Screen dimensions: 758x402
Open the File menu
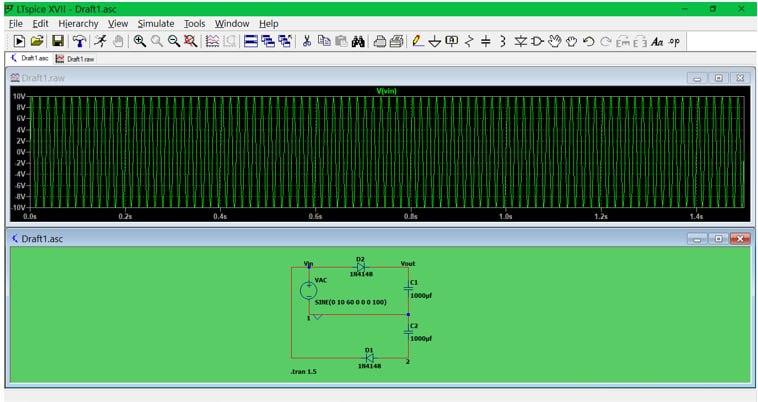(x=15, y=23)
